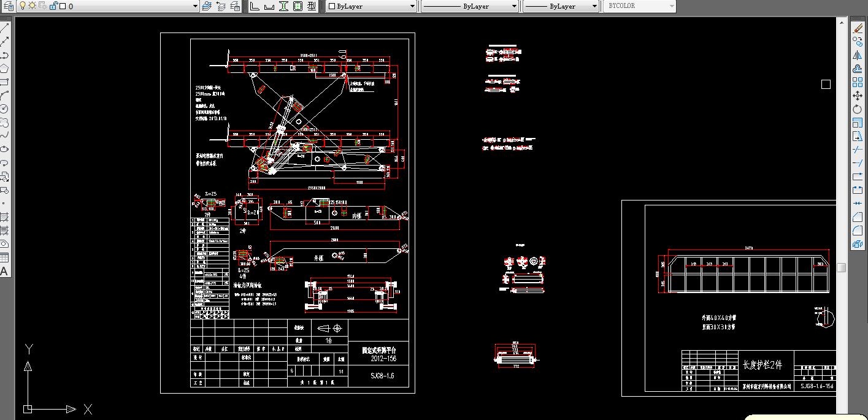
Task: Click the Make Block icon
Action: (x=4, y=190)
